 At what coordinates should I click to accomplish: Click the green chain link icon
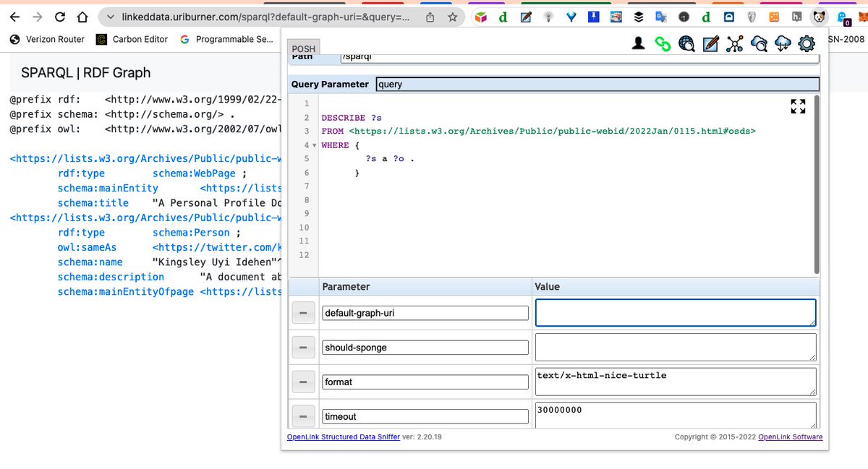pyautogui.click(x=663, y=44)
